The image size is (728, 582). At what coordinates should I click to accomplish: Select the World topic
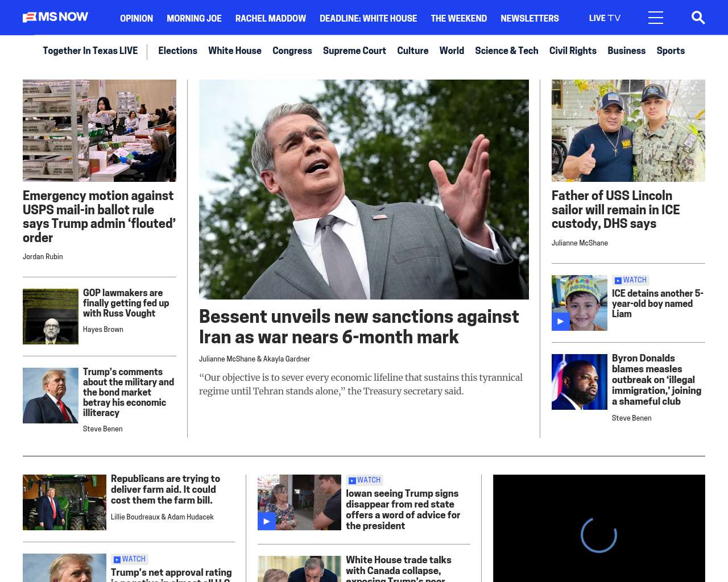452,51
